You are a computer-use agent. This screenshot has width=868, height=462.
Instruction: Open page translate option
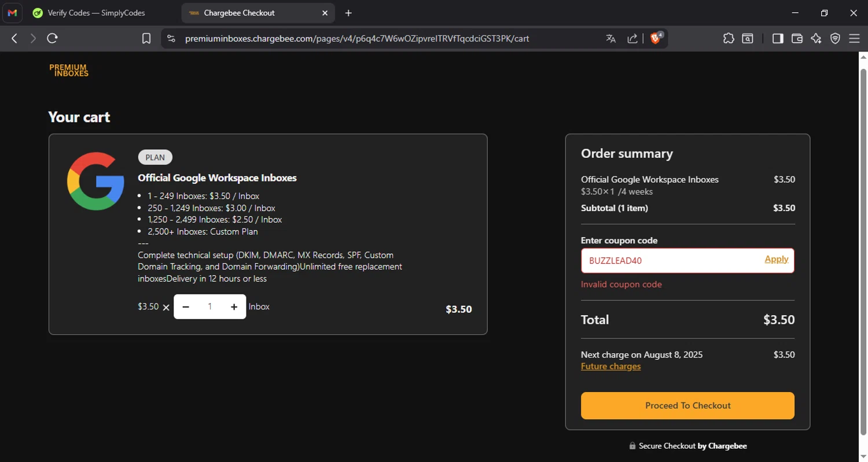(610, 38)
